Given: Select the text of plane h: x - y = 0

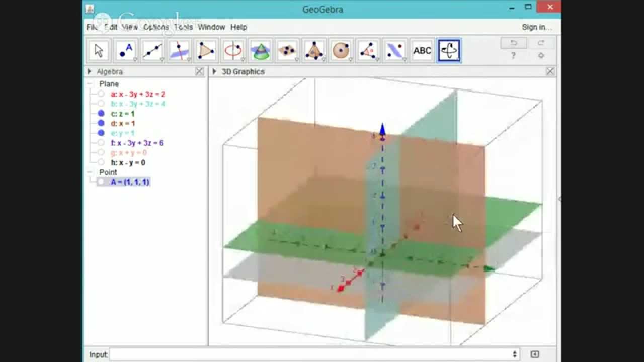Looking at the screenshot, I should 128,162.
